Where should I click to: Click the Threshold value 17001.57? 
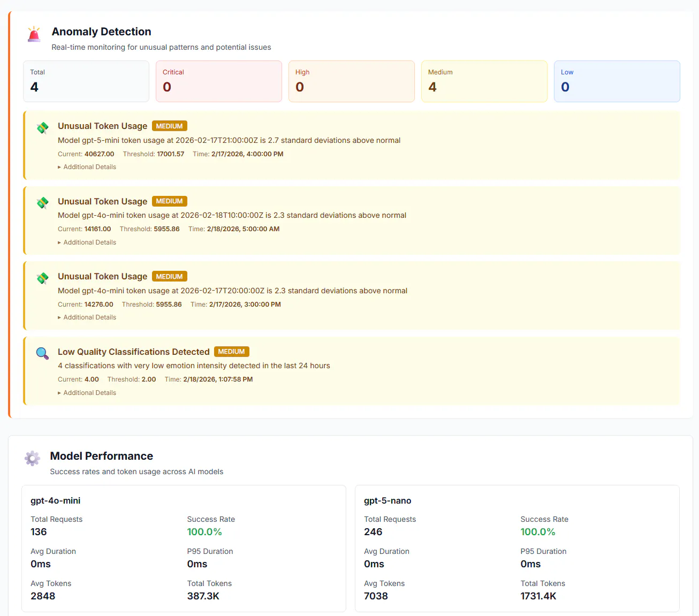(171, 154)
